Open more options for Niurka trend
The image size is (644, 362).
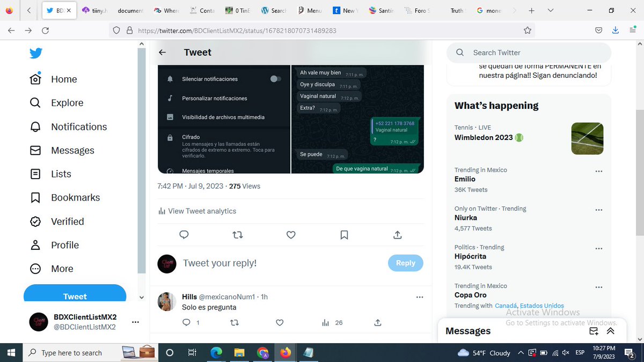pyautogui.click(x=599, y=210)
